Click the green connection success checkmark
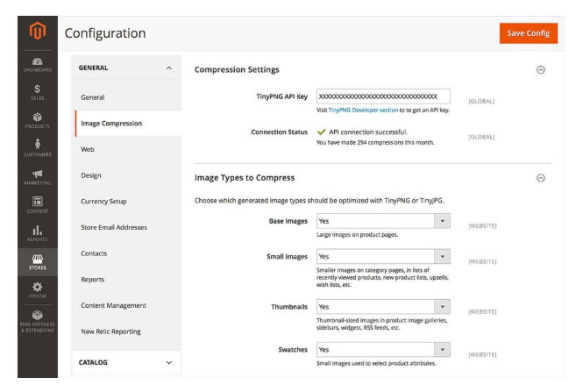This screenshot has width=583, height=392. point(321,132)
